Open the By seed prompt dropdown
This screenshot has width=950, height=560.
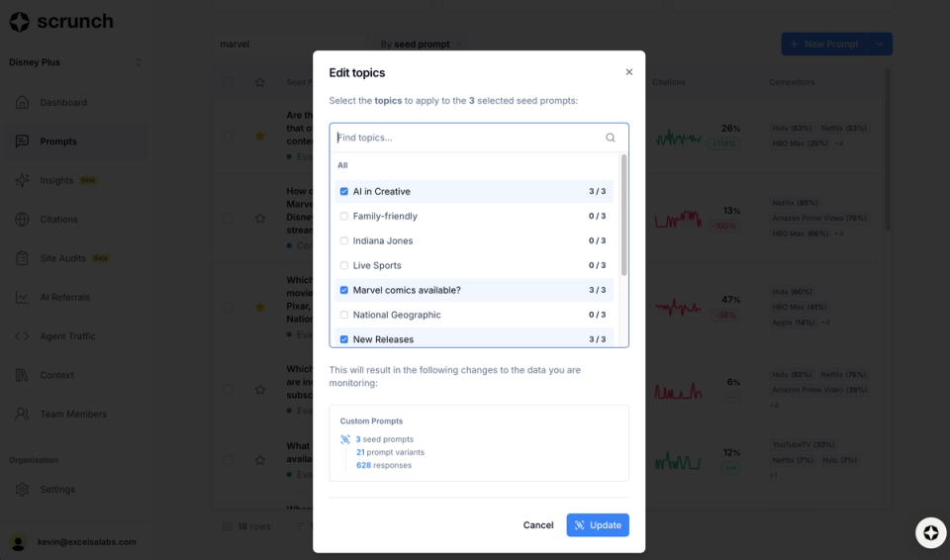click(421, 45)
